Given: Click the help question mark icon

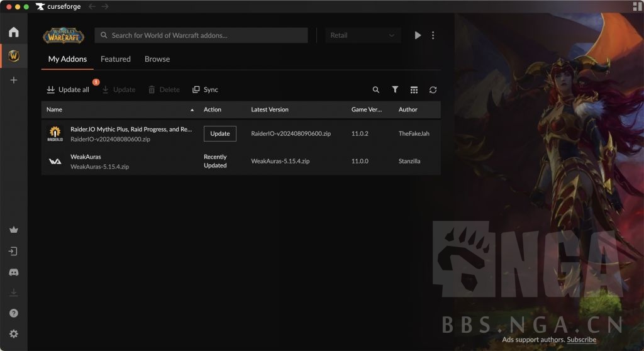Looking at the screenshot, I should (x=13, y=313).
